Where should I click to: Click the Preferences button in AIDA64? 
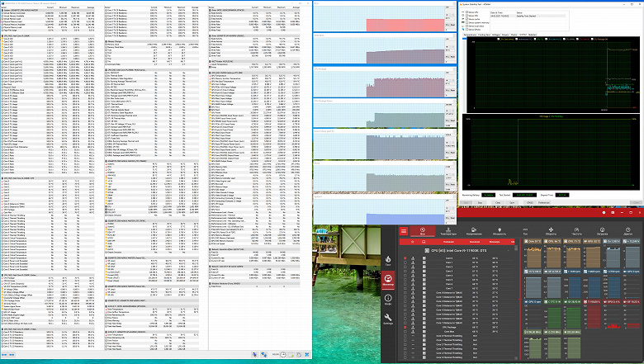coord(546,201)
